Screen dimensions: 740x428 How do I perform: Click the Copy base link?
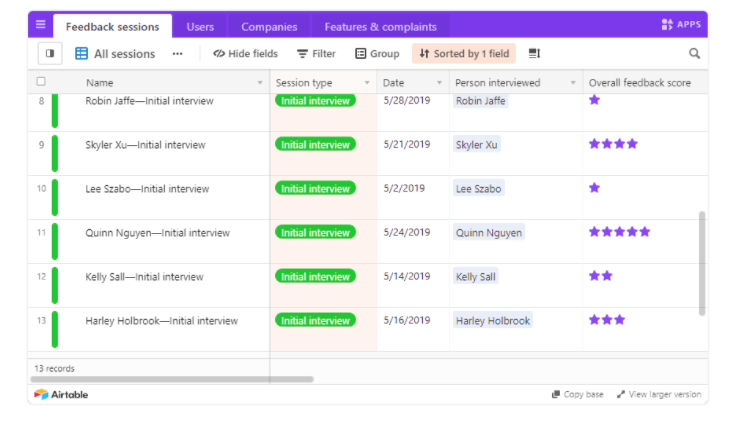pos(578,394)
